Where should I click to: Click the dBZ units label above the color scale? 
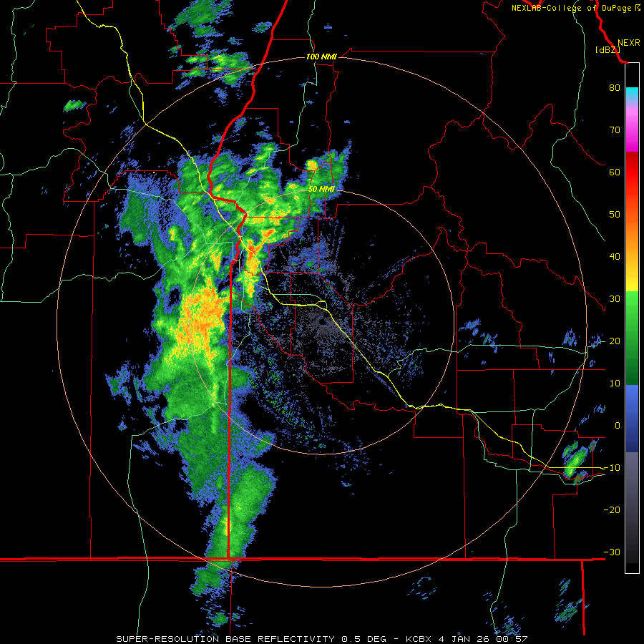tap(608, 49)
